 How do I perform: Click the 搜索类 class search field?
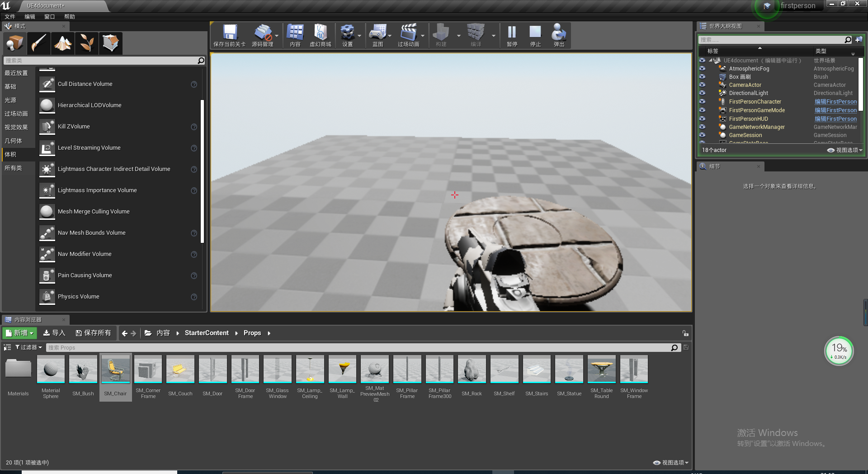click(104, 61)
